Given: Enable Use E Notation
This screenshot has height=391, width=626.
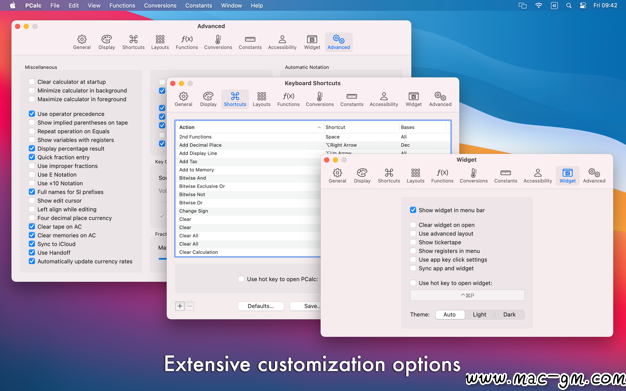Looking at the screenshot, I should click(32, 175).
